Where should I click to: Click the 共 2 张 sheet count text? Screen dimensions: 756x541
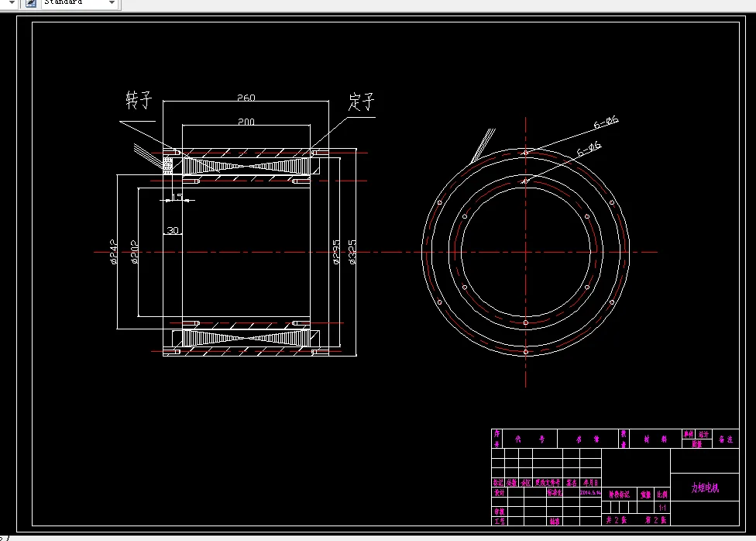click(617, 520)
